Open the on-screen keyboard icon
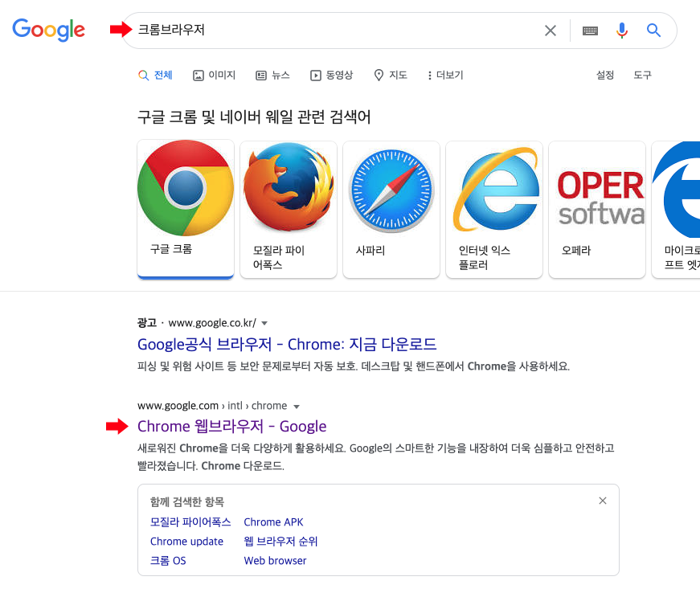The width and height of the screenshot is (700, 593). pos(590,31)
